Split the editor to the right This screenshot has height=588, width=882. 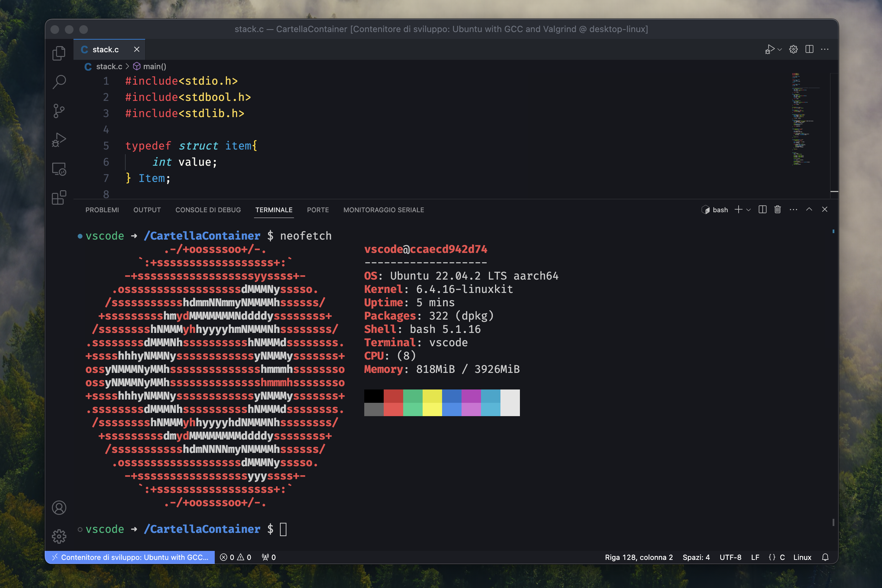tap(809, 49)
